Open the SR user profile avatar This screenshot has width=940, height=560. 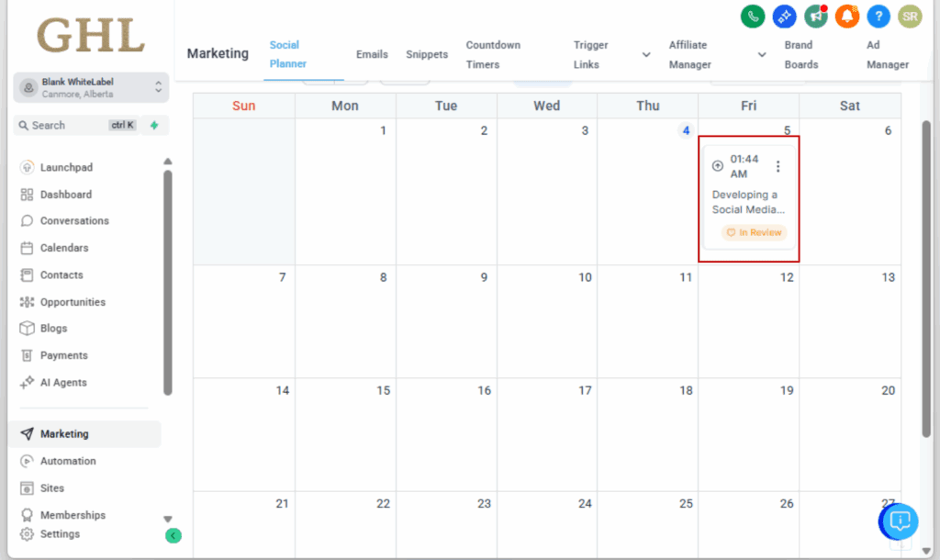point(910,17)
